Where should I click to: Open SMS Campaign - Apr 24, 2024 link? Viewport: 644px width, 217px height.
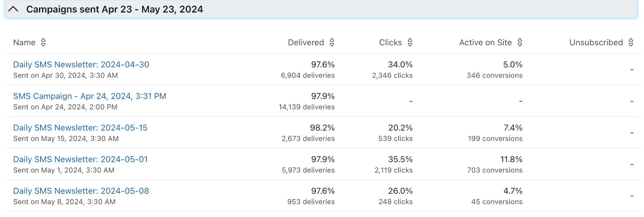(89, 96)
